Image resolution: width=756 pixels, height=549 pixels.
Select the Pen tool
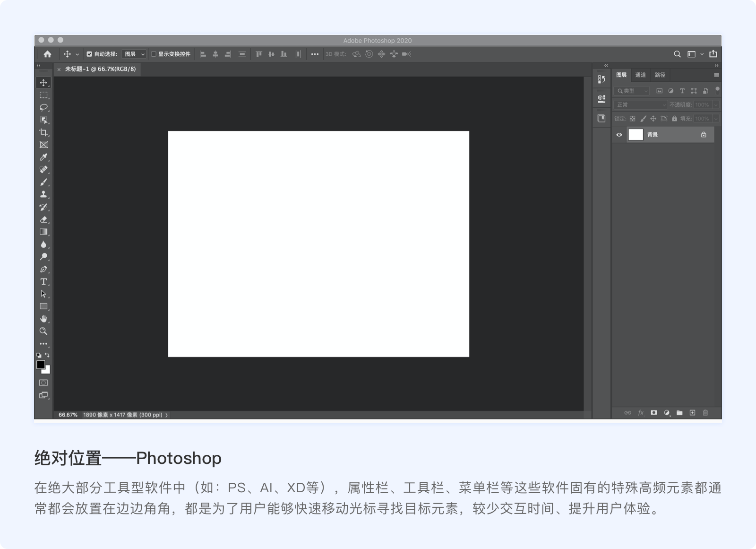point(43,269)
